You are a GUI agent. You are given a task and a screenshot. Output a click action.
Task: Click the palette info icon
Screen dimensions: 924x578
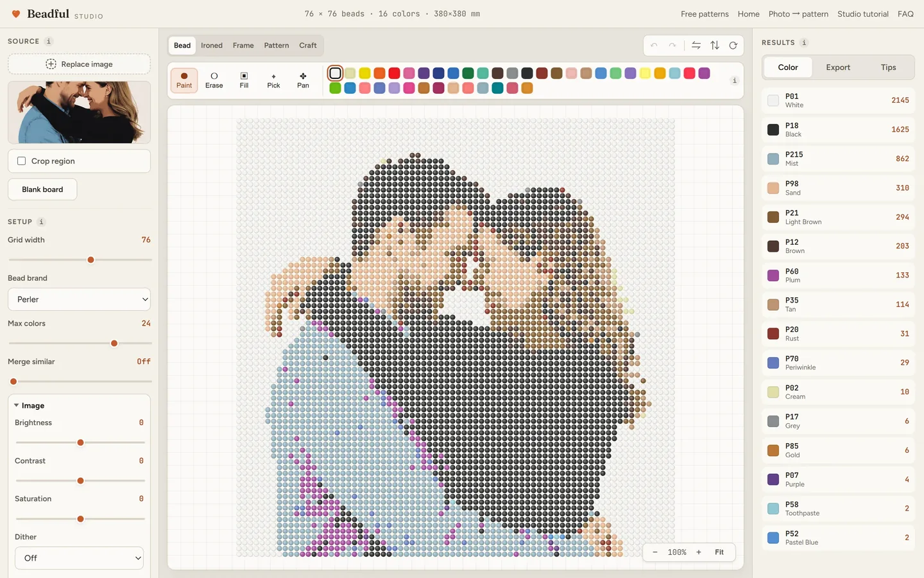735,80
